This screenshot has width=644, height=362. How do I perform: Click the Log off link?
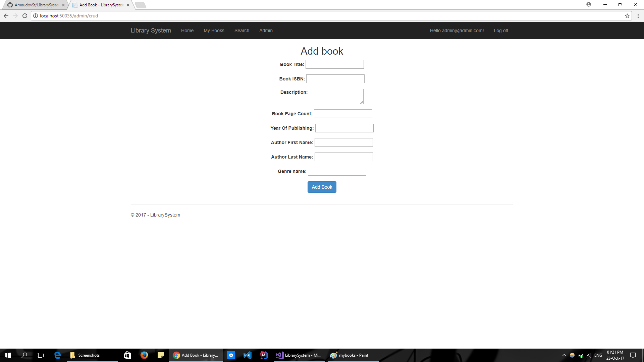click(x=501, y=31)
